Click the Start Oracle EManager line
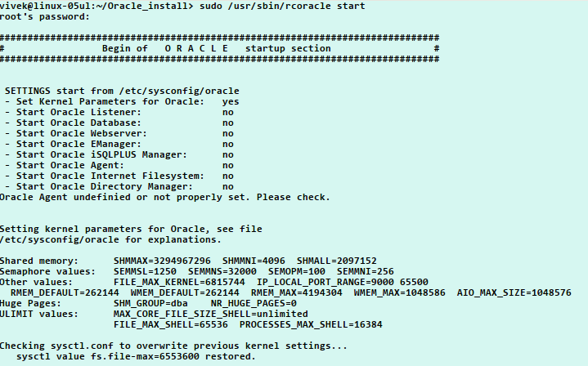This screenshot has width=588, height=366. [119, 145]
